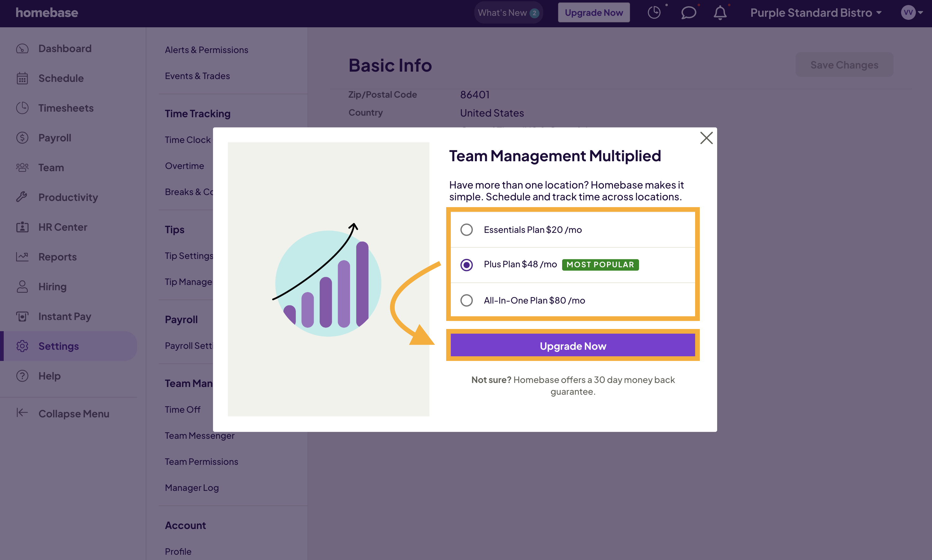The width and height of the screenshot is (932, 560).
Task: Click the Payroll dollar icon in sidebar
Action: 22,138
